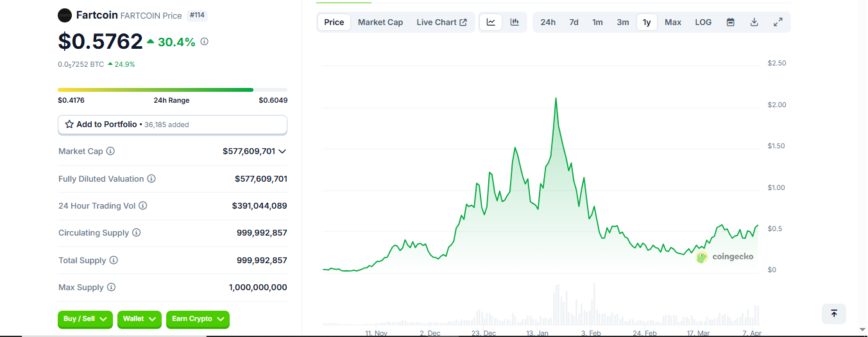The image size is (868, 337).
Task: Click the $0.4176 24h low value
Action: (71, 100)
